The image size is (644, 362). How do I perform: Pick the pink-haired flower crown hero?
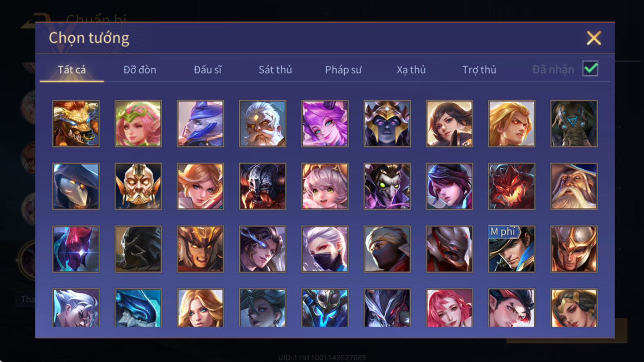(x=138, y=123)
